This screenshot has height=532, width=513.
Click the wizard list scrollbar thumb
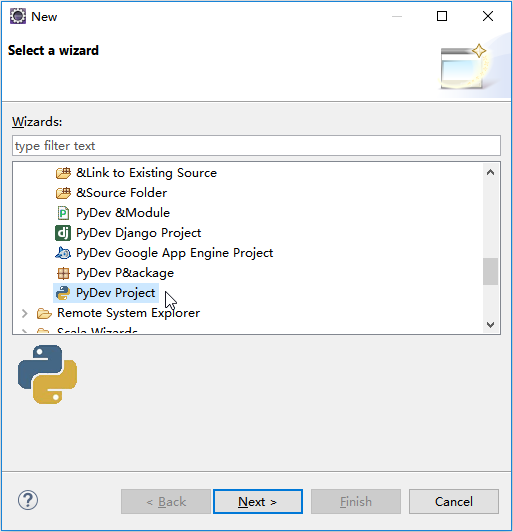click(490, 271)
